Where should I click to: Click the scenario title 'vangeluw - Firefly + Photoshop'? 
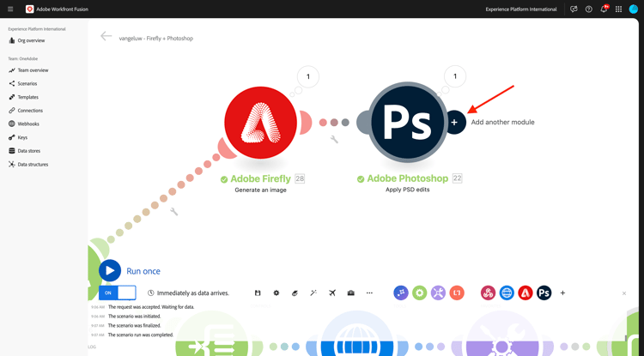(x=156, y=39)
